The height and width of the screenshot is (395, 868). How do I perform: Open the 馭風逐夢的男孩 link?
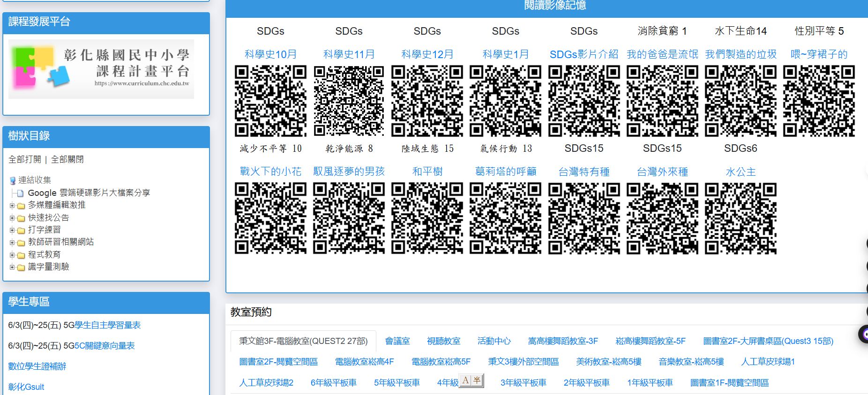[x=349, y=171]
